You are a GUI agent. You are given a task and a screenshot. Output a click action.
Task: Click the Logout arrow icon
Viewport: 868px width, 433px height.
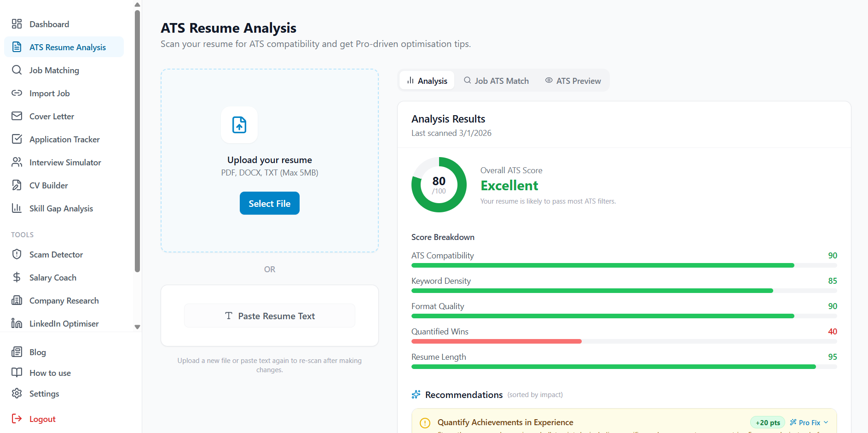(x=17, y=419)
